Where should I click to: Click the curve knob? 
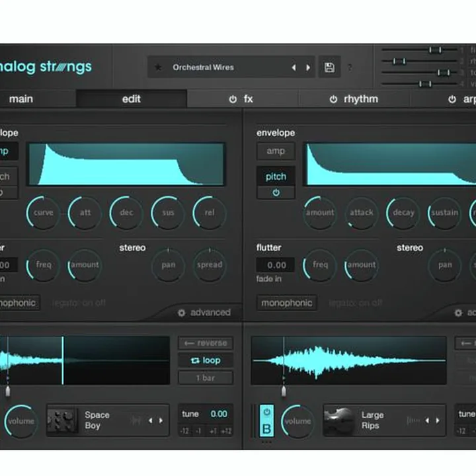tap(43, 212)
